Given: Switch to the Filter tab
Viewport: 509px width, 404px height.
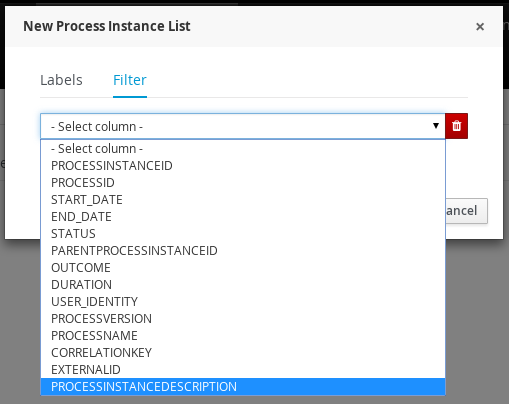Looking at the screenshot, I should tap(130, 80).
